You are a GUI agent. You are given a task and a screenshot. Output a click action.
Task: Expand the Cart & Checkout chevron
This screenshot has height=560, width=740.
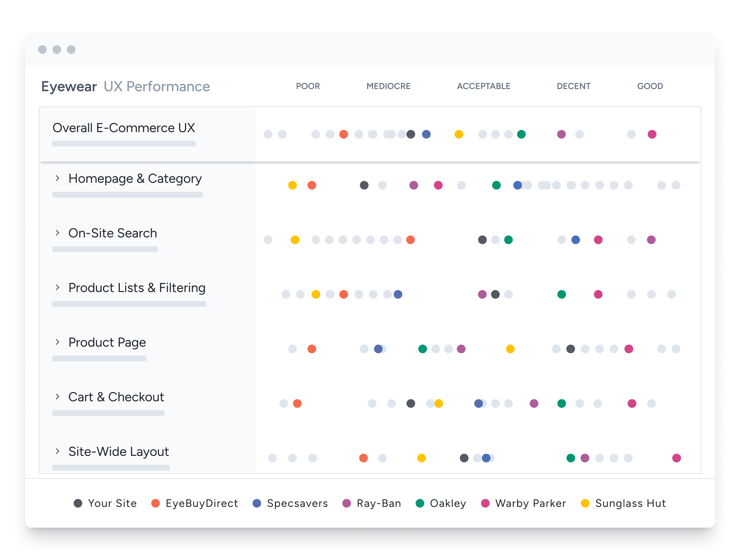(58, 397)
